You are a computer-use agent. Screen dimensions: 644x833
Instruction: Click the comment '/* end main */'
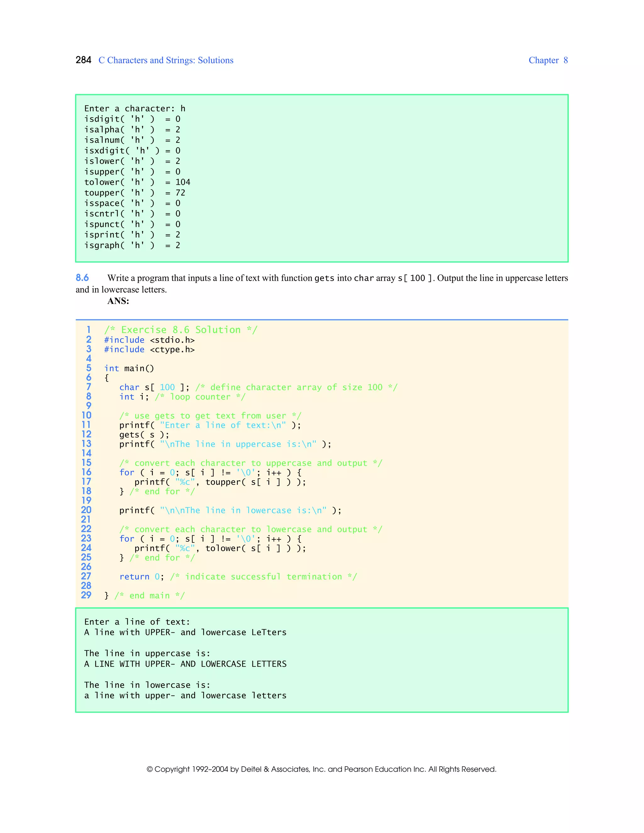(150, 596)
